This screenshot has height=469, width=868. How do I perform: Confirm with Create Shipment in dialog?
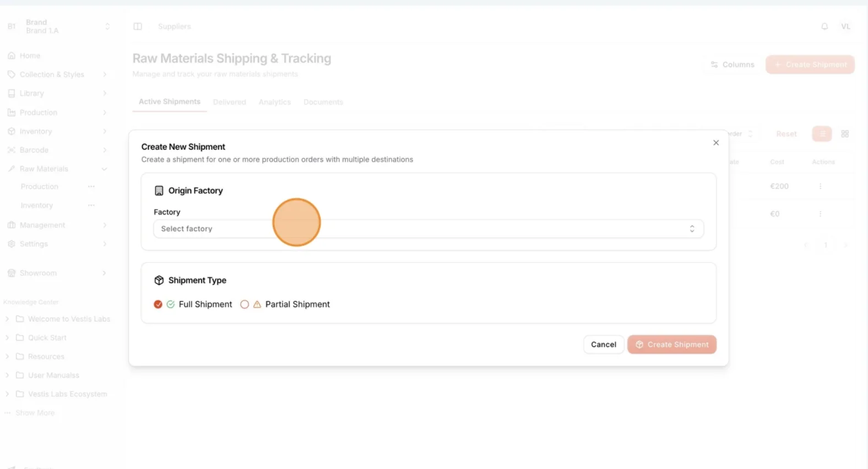(x=672, y=345)
